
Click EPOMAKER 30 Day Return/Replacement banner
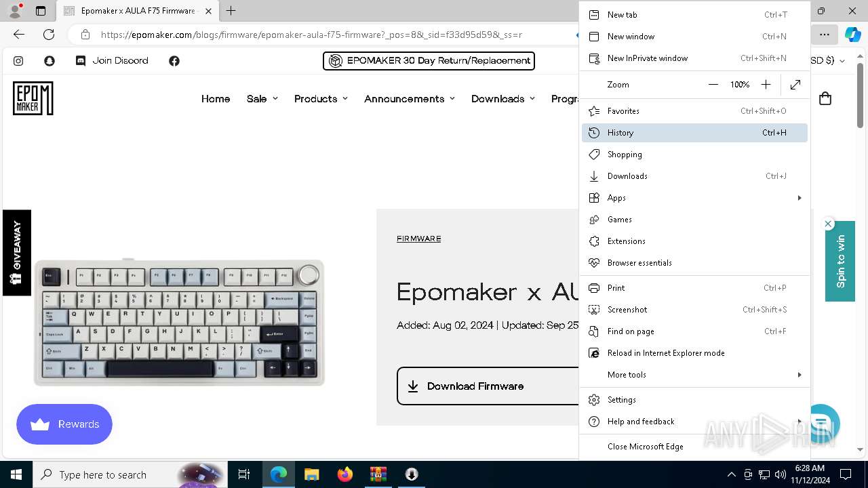[x=429, y=61]
